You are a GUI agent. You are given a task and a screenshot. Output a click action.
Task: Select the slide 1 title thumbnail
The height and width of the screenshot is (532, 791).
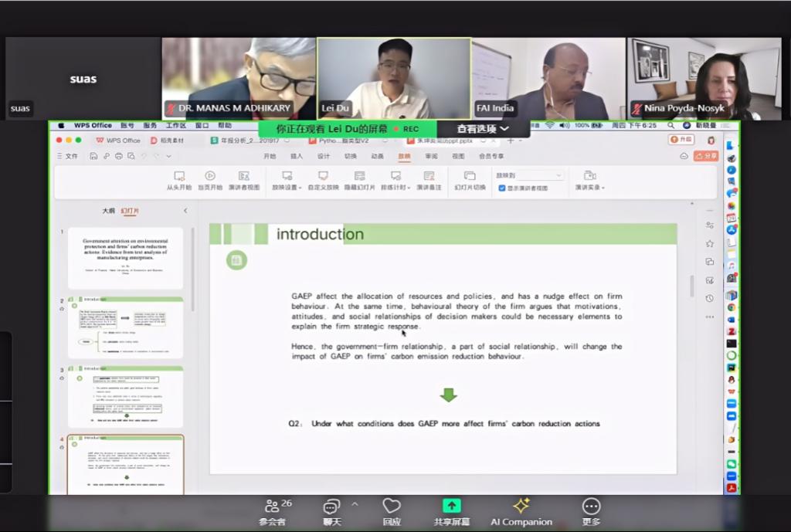[x=125, y=258]
